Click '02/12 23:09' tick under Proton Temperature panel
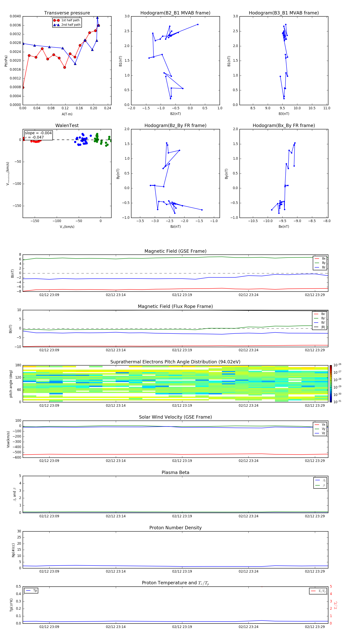This screenshot has width=351, height=644. pyautogui.click(x=49, y=627)
